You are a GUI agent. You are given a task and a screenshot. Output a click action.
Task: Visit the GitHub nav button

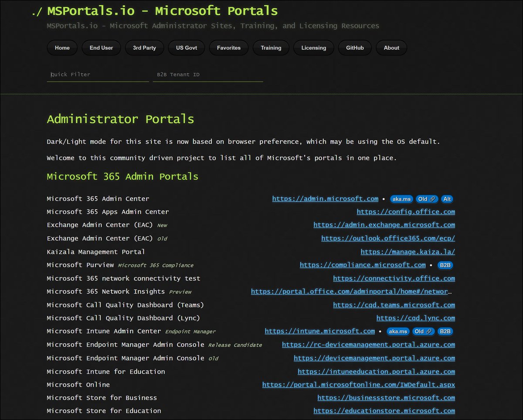click(x=355, y=48)
